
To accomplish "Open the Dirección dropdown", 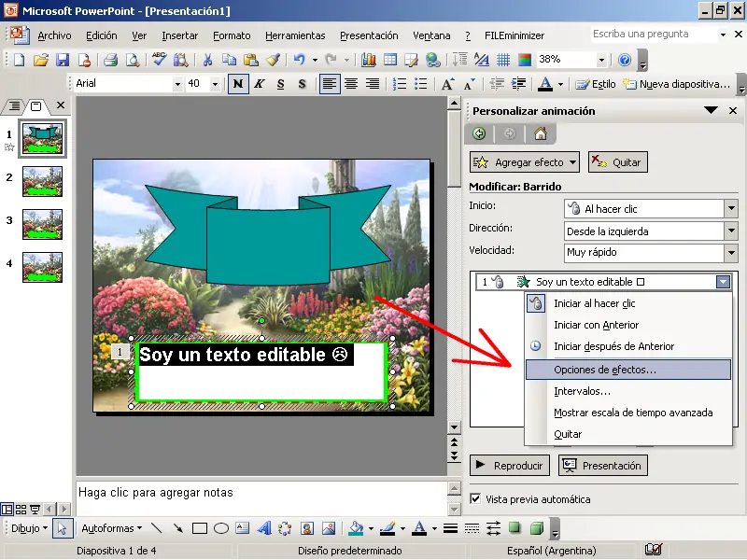I will (x=730, y=231).
